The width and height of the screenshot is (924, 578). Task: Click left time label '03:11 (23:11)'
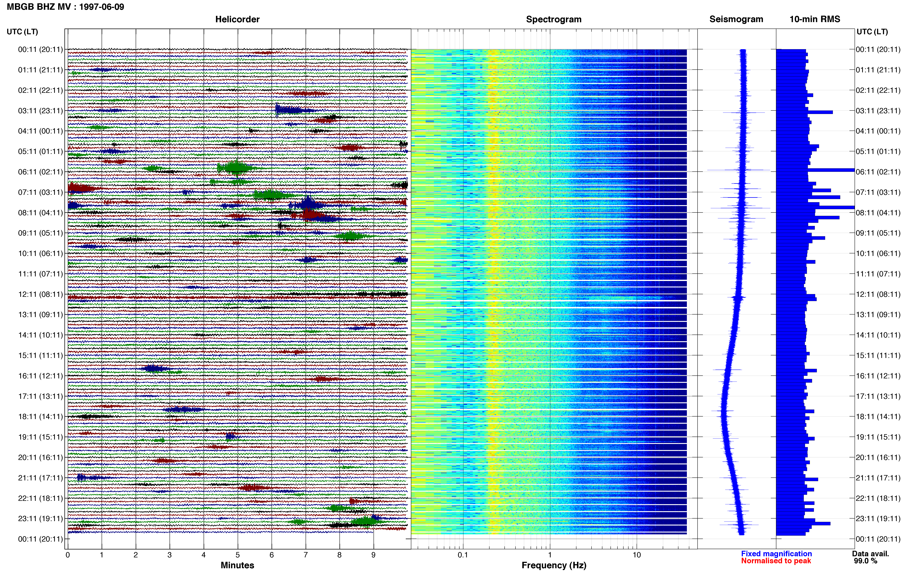[41, 110]
